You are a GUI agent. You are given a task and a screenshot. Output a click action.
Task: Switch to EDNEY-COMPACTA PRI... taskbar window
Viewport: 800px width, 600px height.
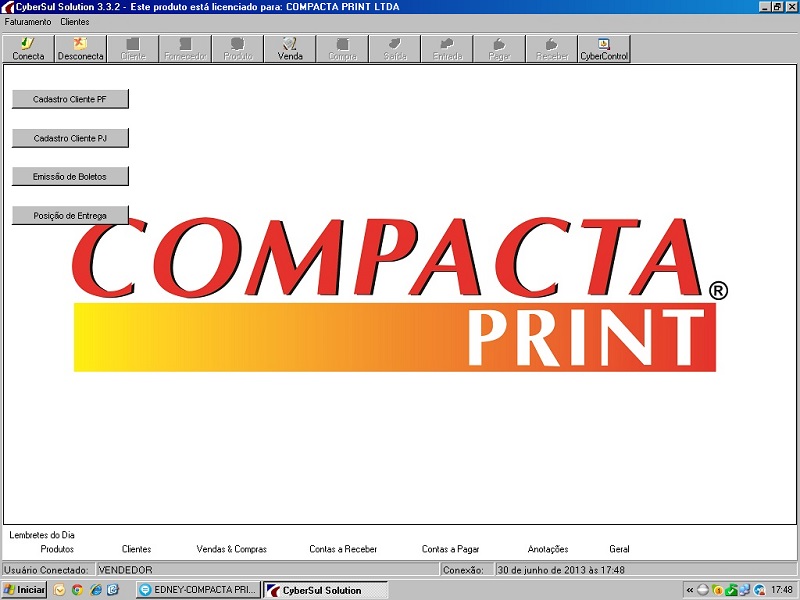click(x=198, y=590)
